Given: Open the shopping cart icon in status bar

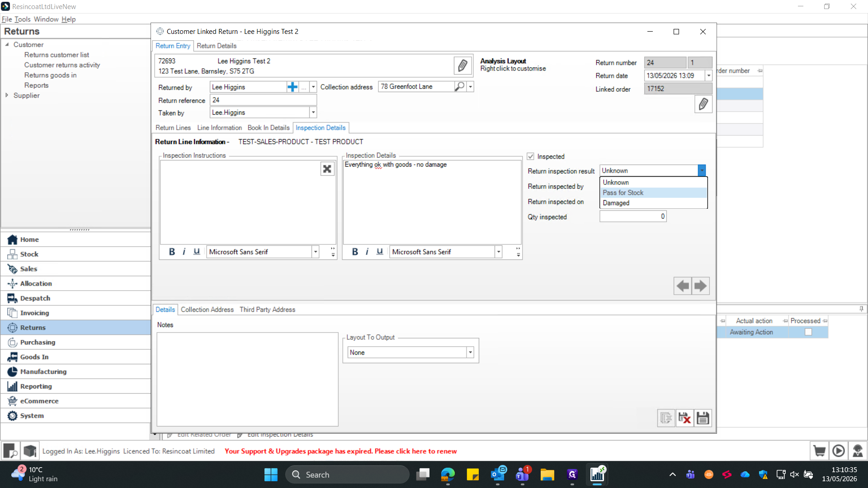Looking at the screenshot, I should (819, 451).
